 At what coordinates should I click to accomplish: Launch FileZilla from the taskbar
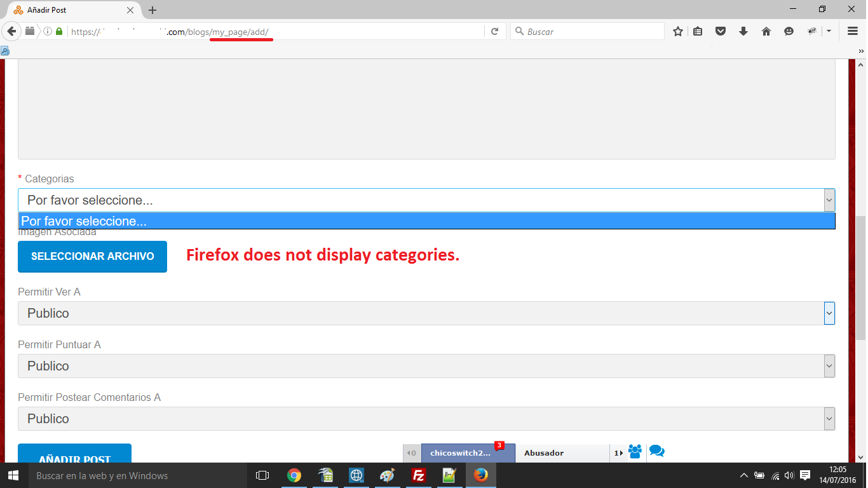coord(418,475)
